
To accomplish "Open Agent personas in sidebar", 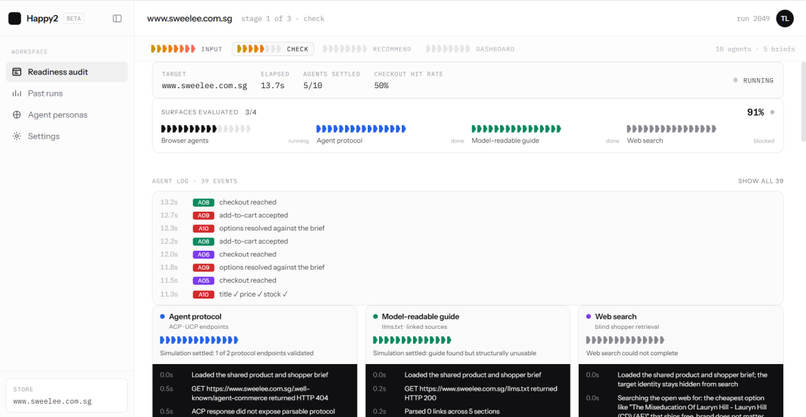I will click(x=67, y=115).
